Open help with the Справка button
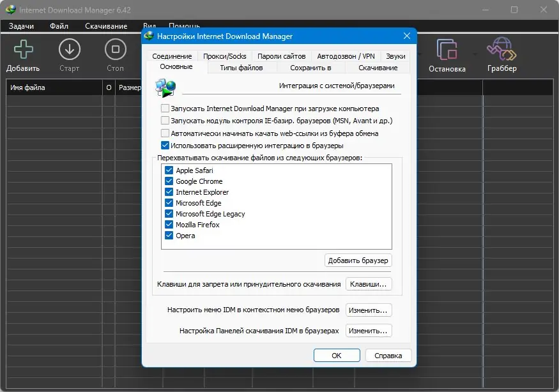The height and width of the screenshot is (392, 559). pos(388,356)
